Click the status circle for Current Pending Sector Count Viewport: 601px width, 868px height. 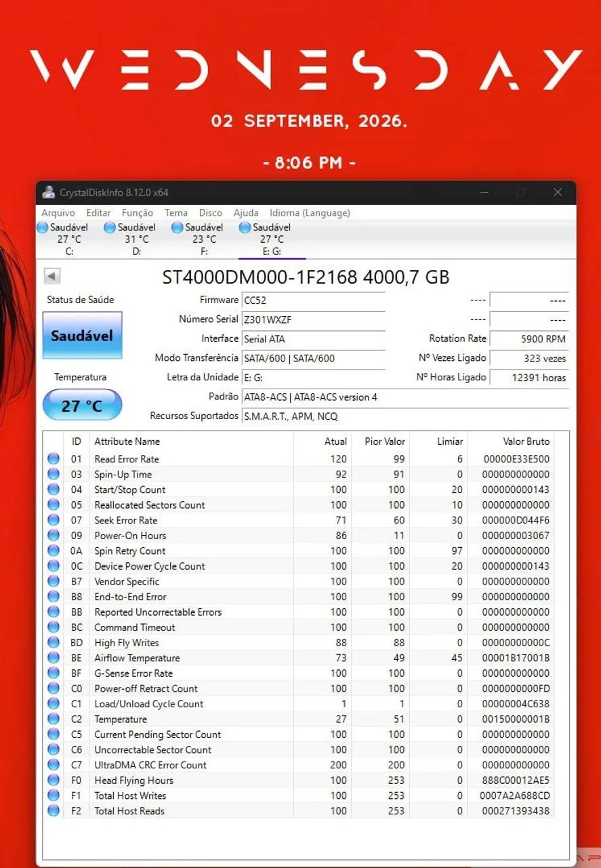(54, 734)
